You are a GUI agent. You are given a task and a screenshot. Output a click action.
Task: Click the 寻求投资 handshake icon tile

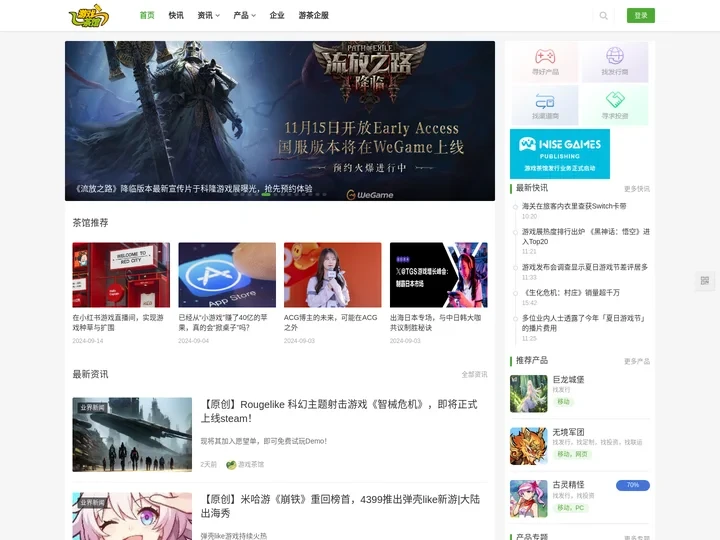(x=615, y=105)
